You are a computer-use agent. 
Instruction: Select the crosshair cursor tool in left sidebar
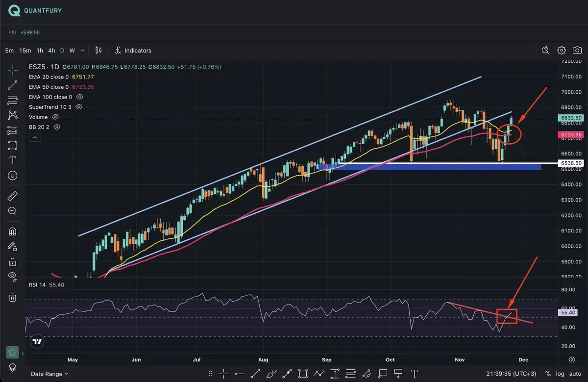(x=13, y=70)
